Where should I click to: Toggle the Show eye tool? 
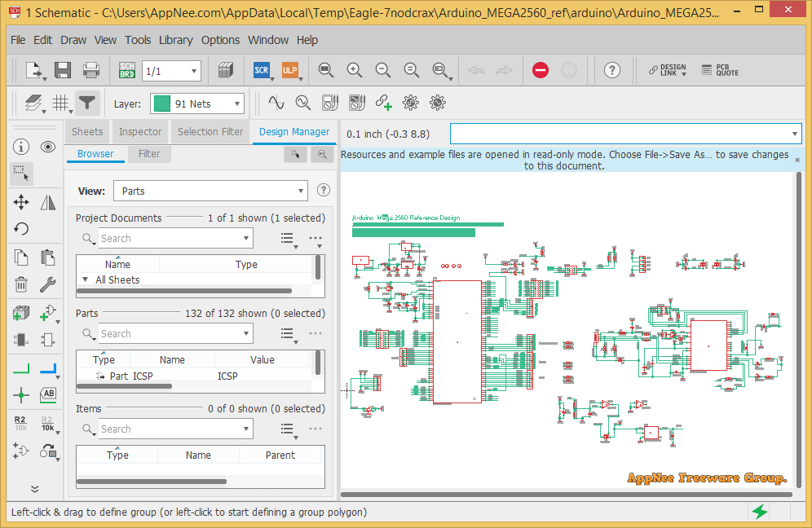[x=47, y=147]
